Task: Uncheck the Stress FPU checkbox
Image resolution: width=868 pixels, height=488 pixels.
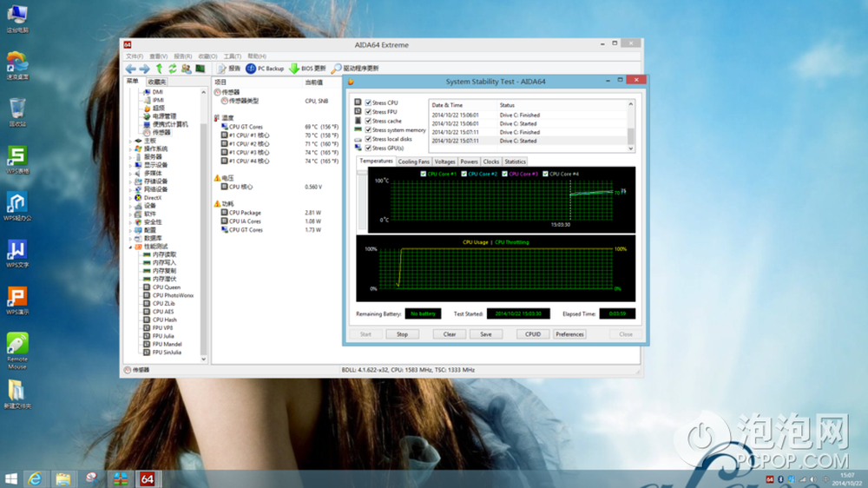Action: [x=369, y=112]
